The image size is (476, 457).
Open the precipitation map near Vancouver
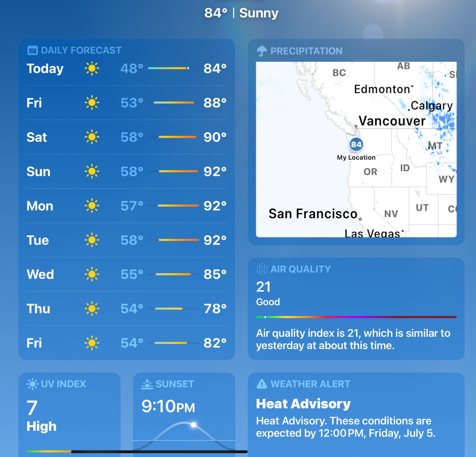pyautogui.click(x=392, y=121)
